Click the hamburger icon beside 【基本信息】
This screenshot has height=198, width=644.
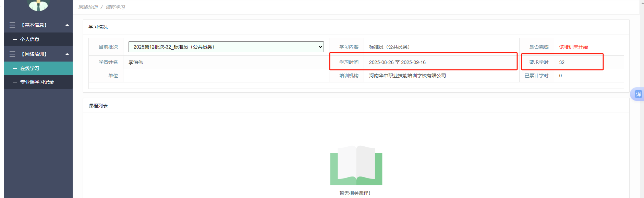(x=12, y=25)
